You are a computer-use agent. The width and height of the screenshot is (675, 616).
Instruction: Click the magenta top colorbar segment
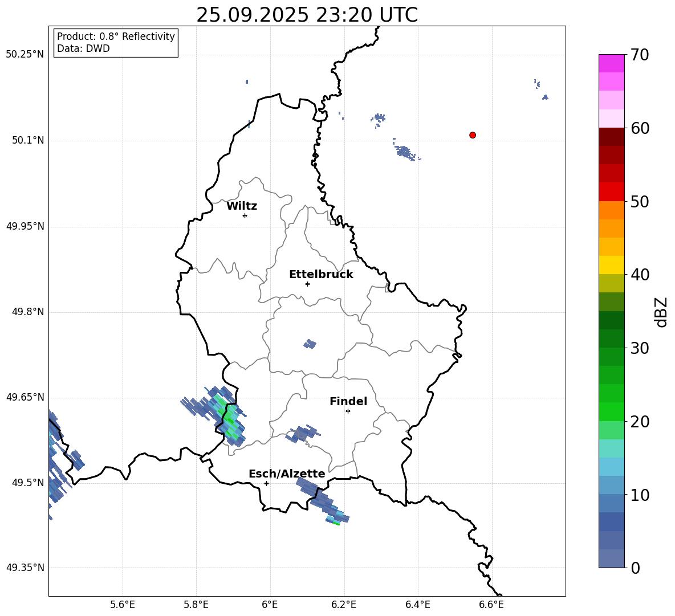[612, 63]
